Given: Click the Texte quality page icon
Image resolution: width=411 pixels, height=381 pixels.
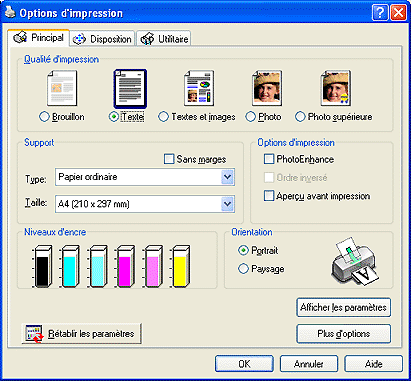Looking at the screenshot, I should pyautogui.click(x=130, y=89).
